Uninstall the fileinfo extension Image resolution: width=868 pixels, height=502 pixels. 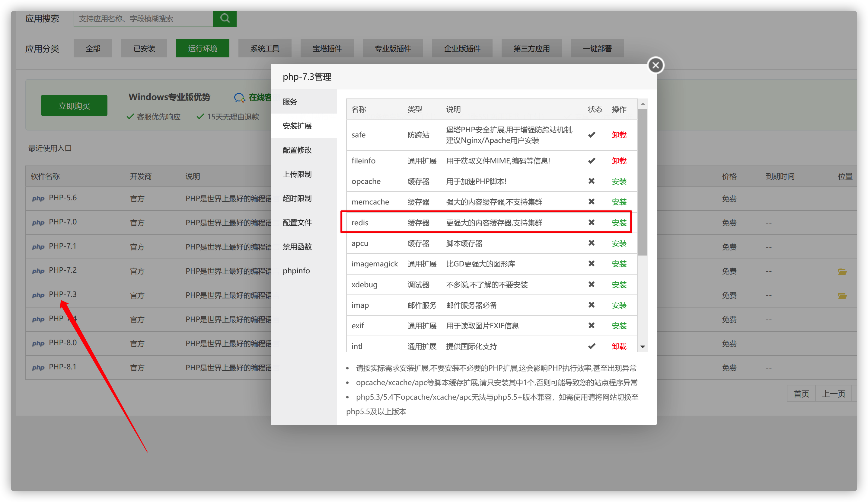619,161
